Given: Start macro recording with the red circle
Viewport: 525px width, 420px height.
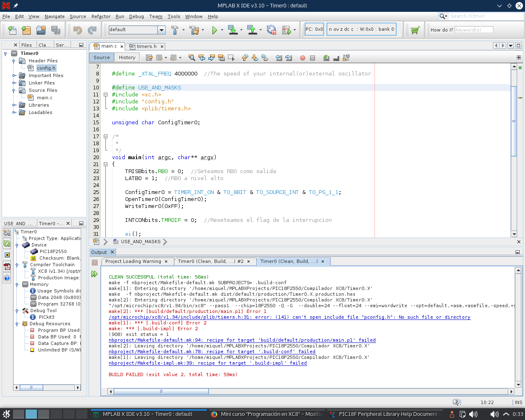Looking at the screenshot, I should tap(303, 58).
